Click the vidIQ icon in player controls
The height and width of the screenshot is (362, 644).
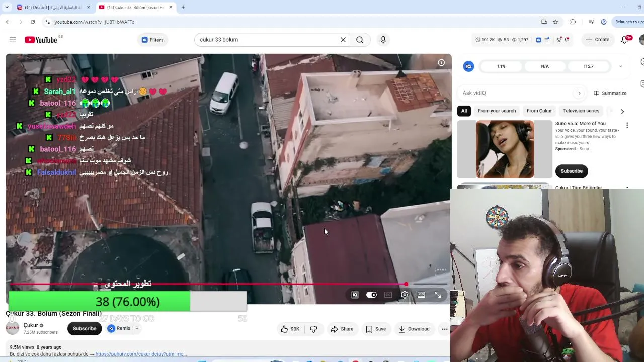point(355,295)
